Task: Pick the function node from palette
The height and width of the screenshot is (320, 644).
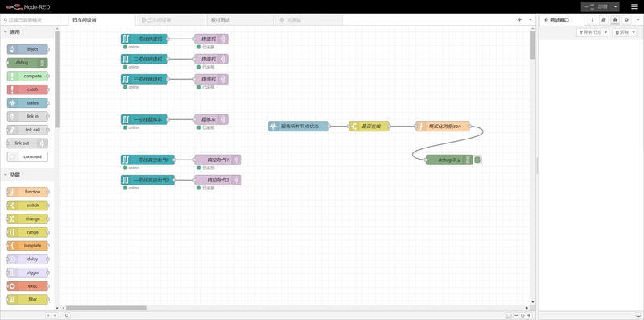Action: click(27, 192)
